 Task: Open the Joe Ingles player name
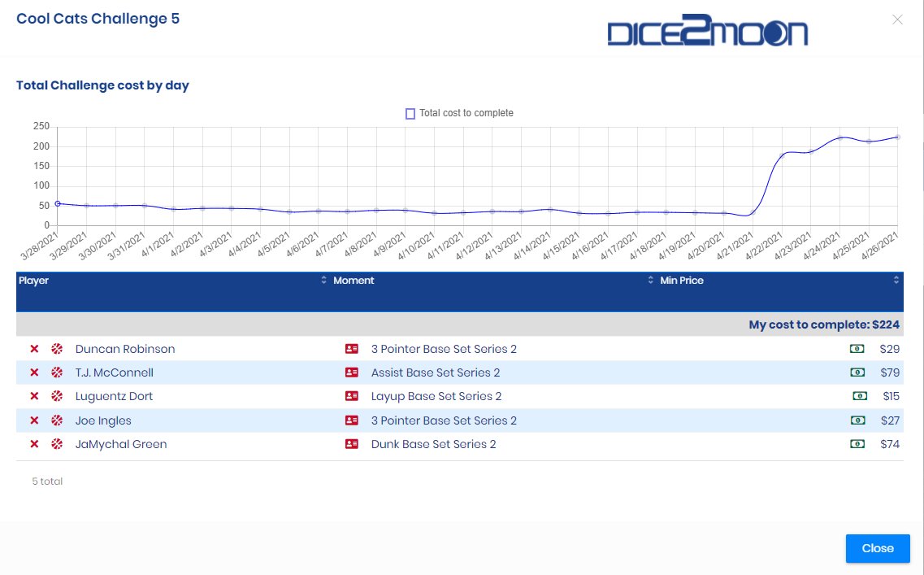click(x=103, y=420)
